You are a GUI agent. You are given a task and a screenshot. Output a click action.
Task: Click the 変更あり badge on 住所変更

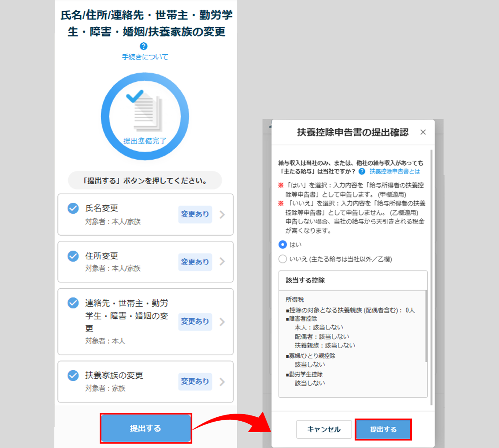(x=195, y=262)
